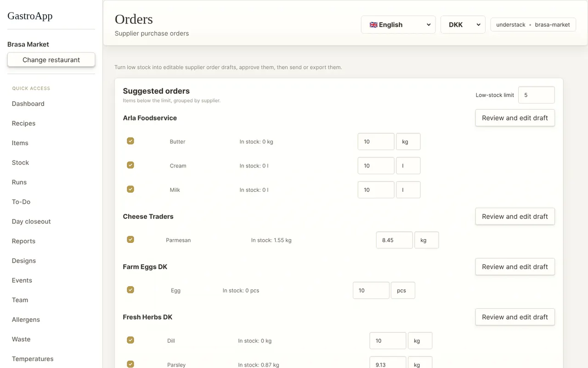The image size is (588, 368).
Task: Open Items in the sidebar
Action: tap(20, 143)
